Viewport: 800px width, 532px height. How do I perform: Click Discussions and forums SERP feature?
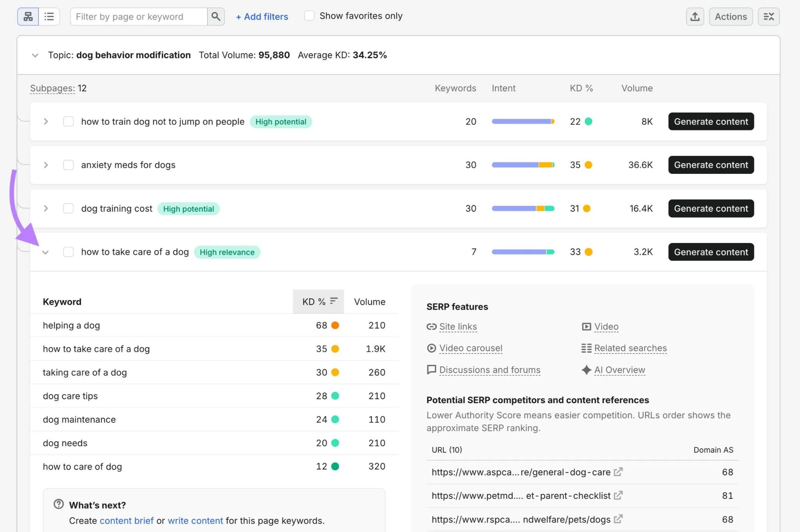(x=490, y=370)
